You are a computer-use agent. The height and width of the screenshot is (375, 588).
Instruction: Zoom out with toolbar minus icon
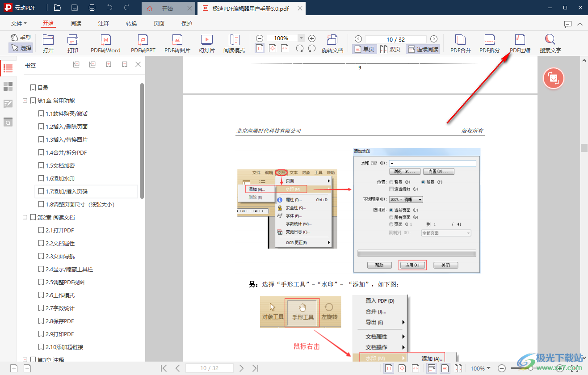[x=260, y=38]
